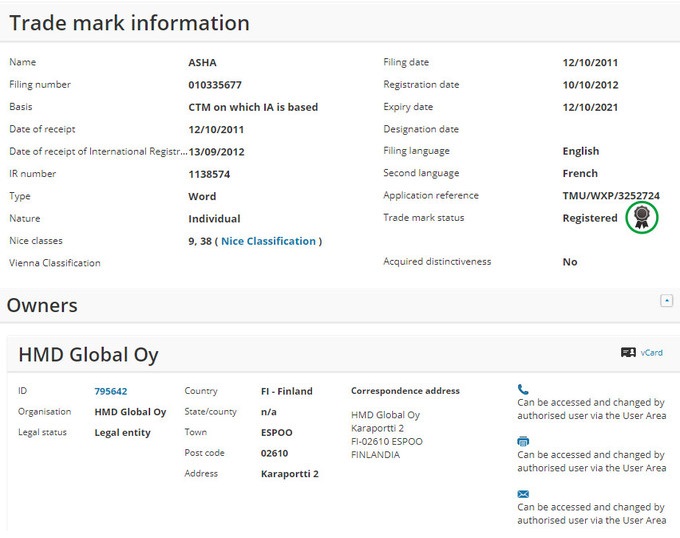Select post code 02610
Viewport: 680px width, 538px height.
click(275, 453)
